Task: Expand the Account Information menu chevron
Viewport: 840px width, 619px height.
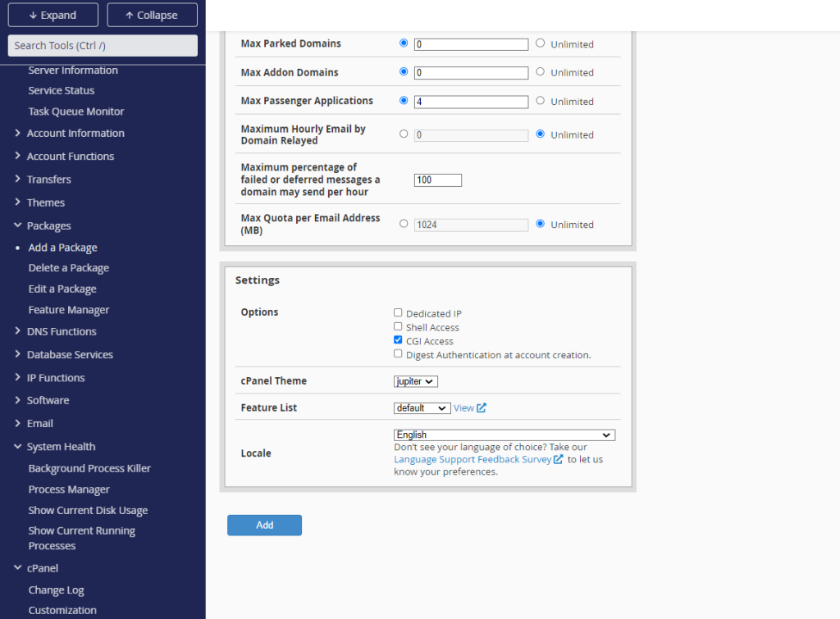Action: point(18,133)
